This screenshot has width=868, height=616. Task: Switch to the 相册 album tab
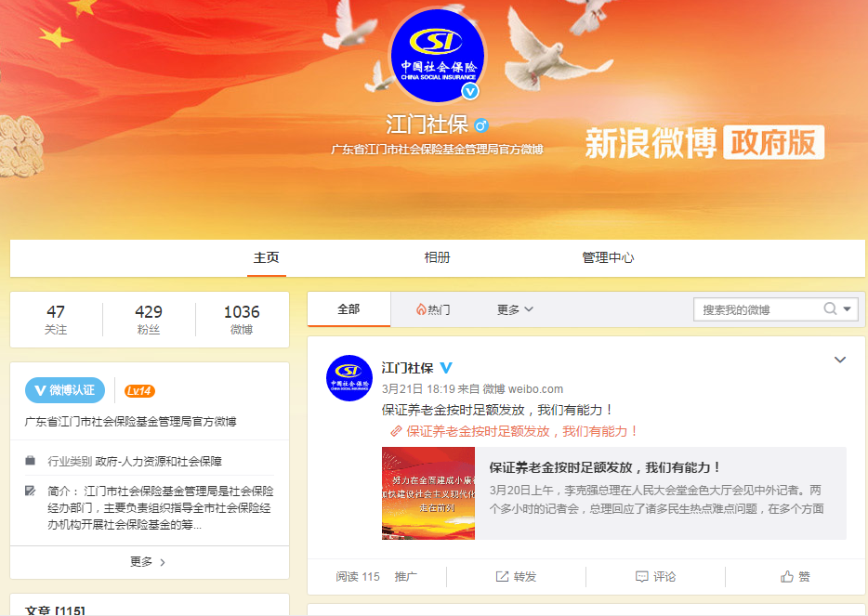point(438,257)
